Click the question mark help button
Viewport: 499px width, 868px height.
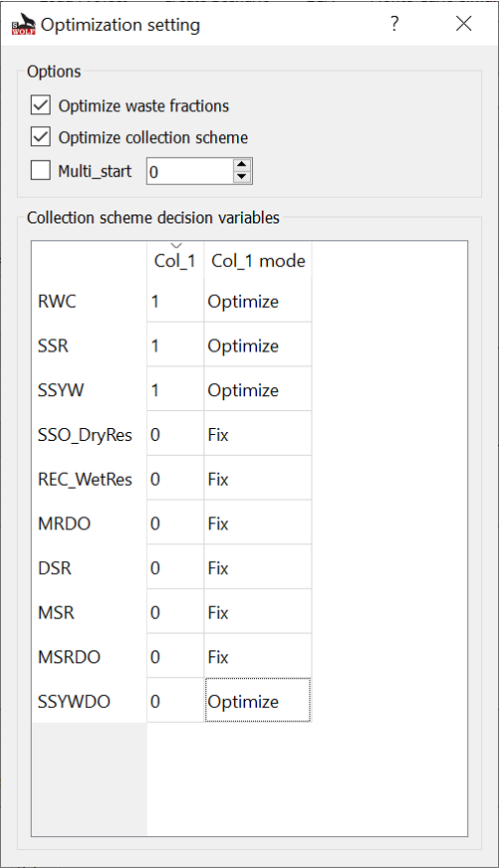(x=394, y=23)
